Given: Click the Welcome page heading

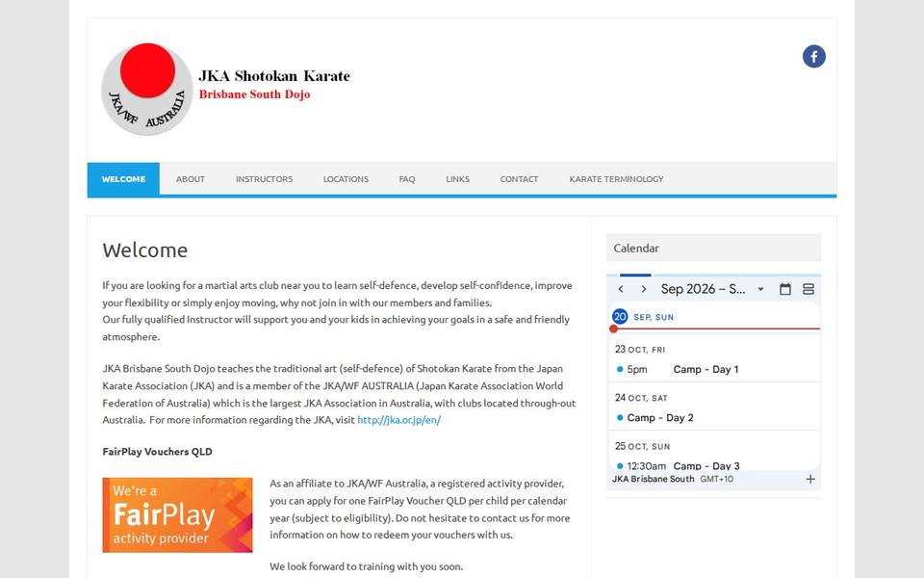Looking at the screenshot, I should 145,250.
